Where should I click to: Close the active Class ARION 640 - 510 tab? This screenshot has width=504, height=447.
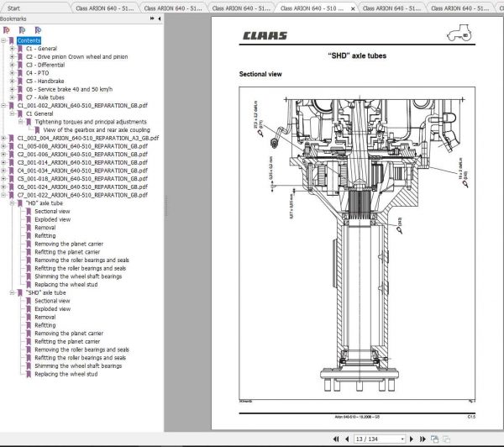(353, 8)
